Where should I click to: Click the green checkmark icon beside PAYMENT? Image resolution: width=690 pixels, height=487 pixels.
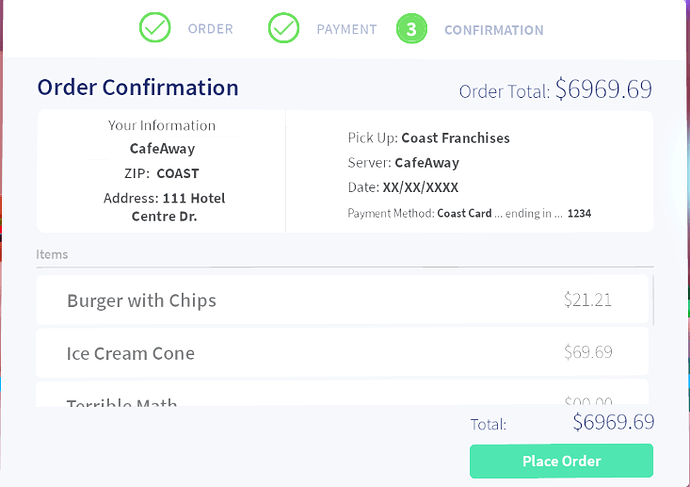tap(284, 28)
